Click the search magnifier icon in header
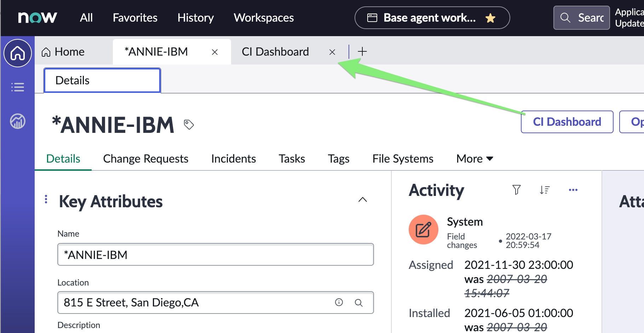Viewport: 644px width, 333px height. coord(565,18)
